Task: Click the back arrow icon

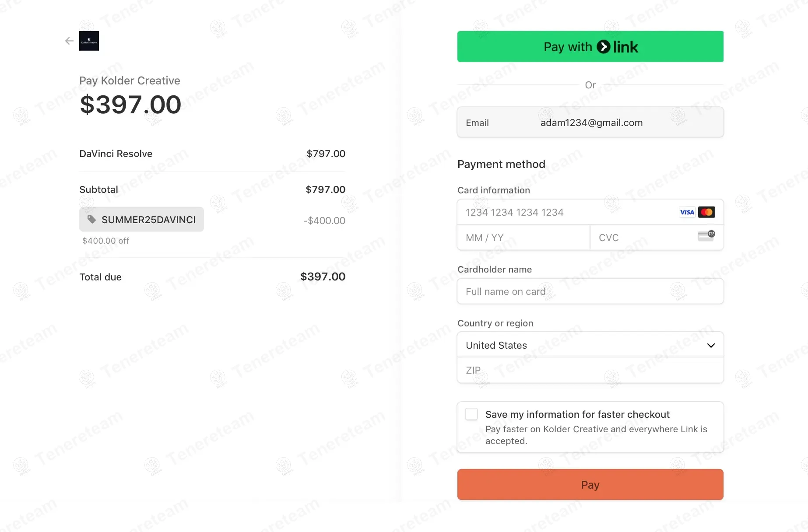Action: point(69,41)
